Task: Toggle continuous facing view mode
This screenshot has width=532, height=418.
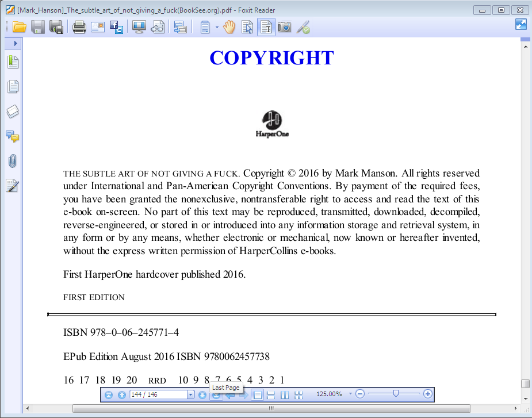Action: click(298, 394)
